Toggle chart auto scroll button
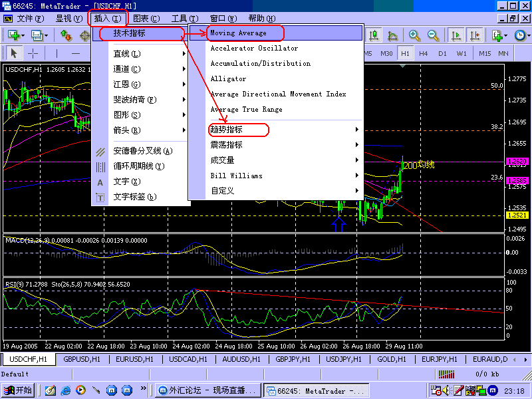The height and width of the screenshot is (399, 532). coord(456,35)
